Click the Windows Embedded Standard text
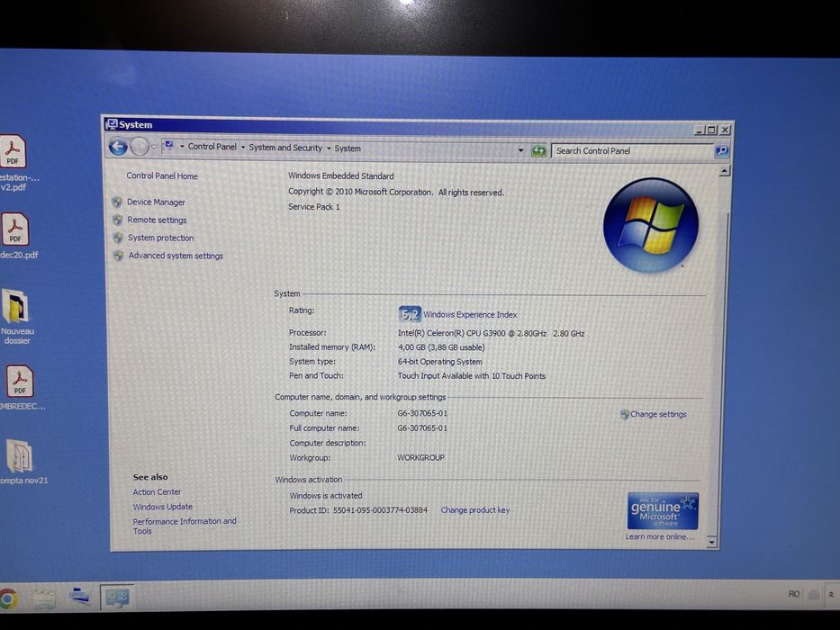Screen dimensions: 840x630 [340, 175]
